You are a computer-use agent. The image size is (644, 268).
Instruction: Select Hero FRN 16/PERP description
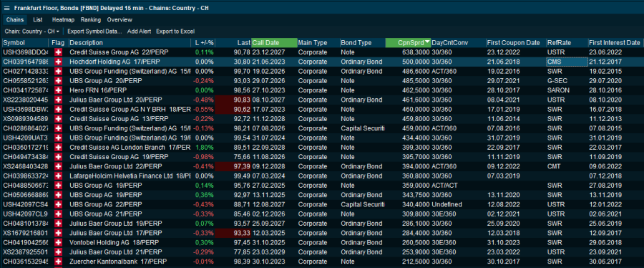98,90
